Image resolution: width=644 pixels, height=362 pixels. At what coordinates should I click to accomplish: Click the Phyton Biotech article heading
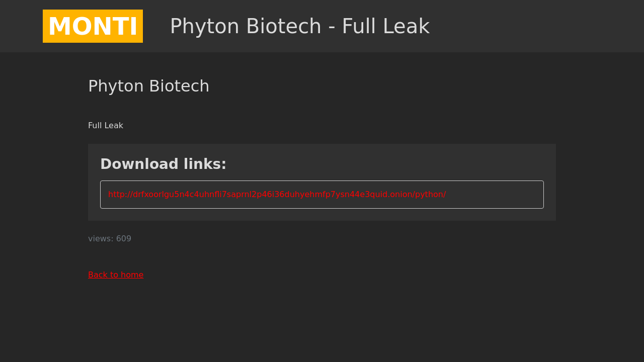[148, 86]
